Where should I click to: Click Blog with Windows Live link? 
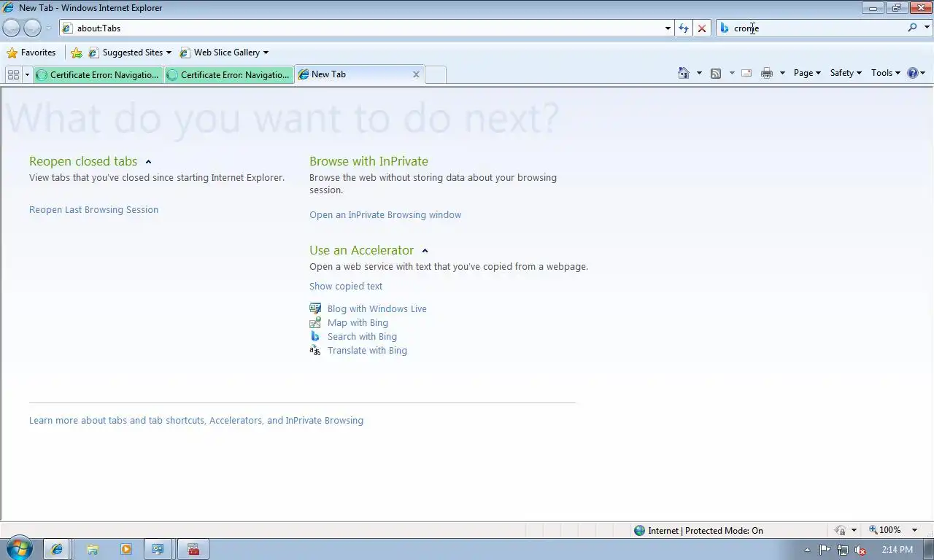pyautogui.click(x=377, y=309)
